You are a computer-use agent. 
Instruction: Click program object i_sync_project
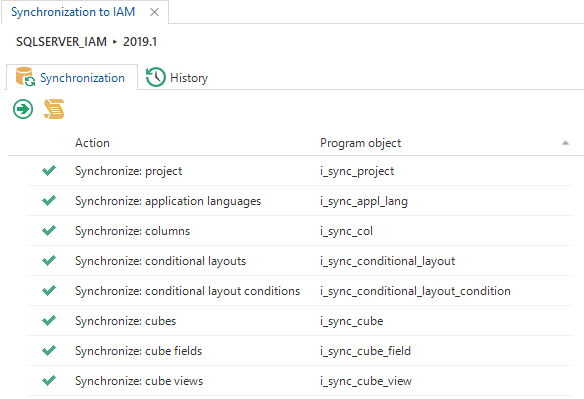point(357,171)
